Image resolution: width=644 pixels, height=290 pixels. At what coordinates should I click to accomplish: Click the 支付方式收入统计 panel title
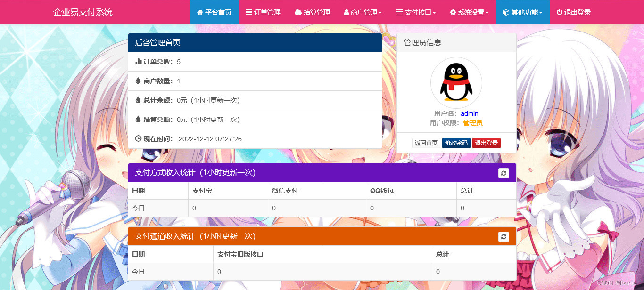[x=195, y=173]
